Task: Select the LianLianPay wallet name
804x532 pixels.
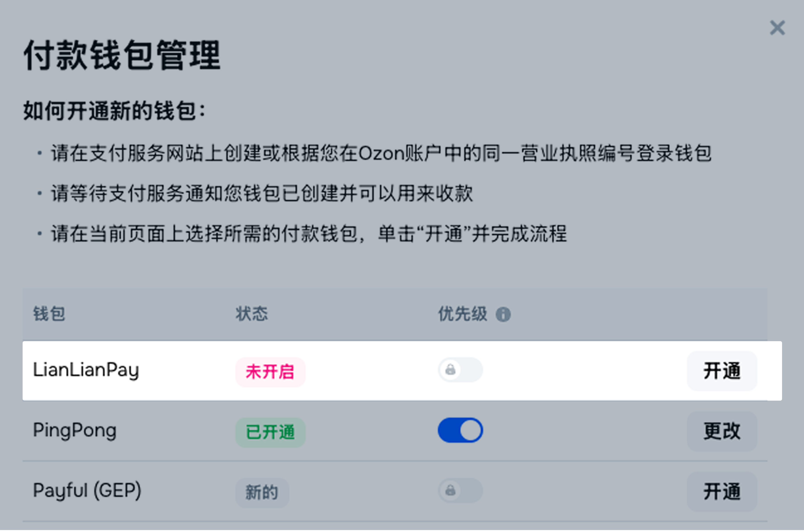Action: 86,370
